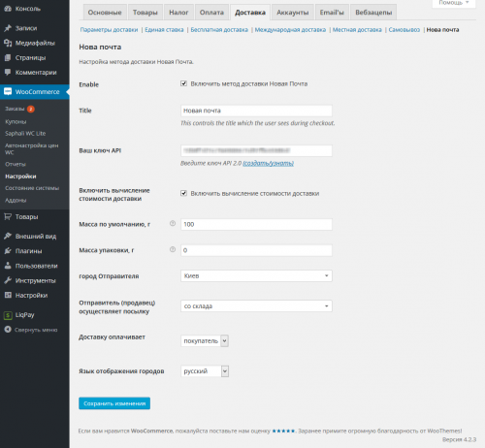This screenshot has height=448, width=485.
Task: Click Сохранить изменения button
Action: pos(114,403)
